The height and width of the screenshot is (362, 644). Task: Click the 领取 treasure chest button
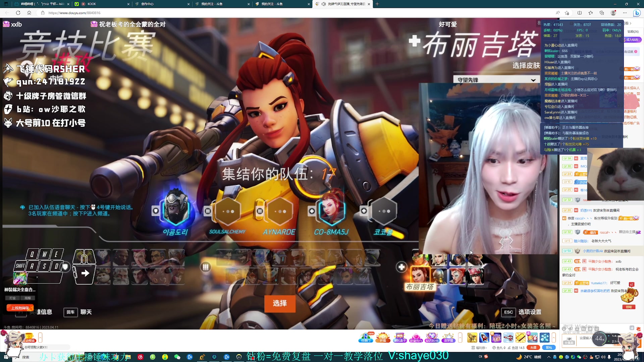pyautogui.click(x=629, y=307)
